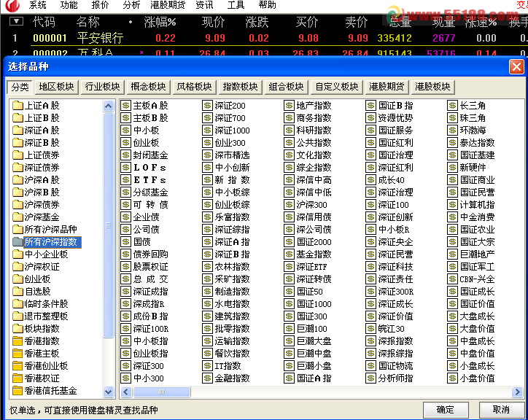Click the 国证B指 item icon

[x=370, y=106]
